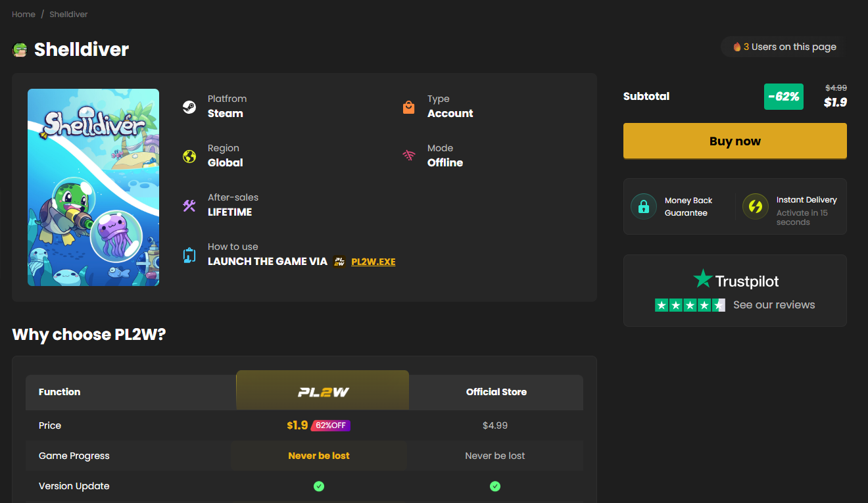Click the Activate in 15 seconds text
This screenshot has width=868, height=503.
point(802,218)
